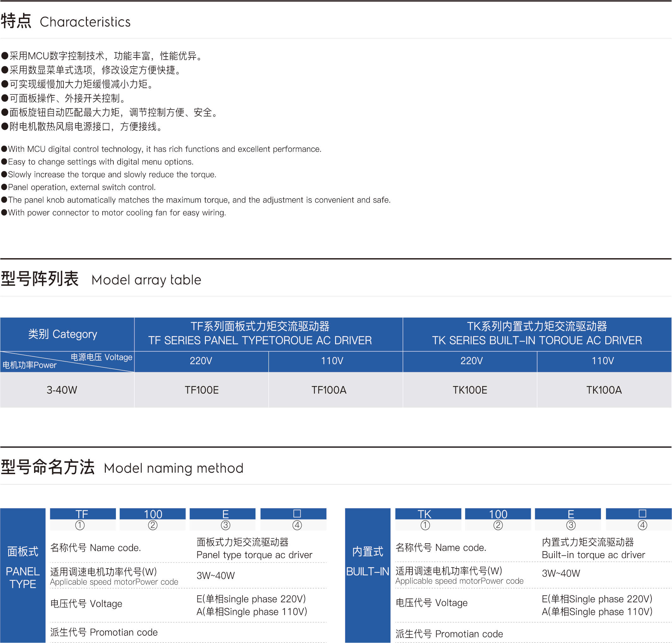Select "Built-in torque ac driver" description
672x643 pixels.
coord(593,555)
